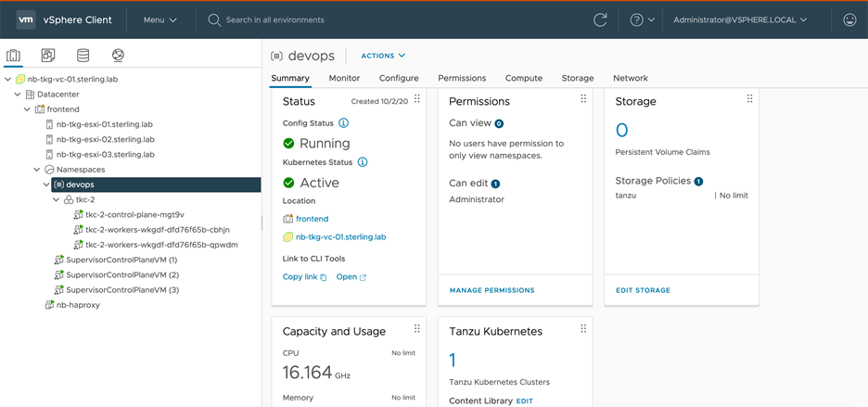Click the Manage Permissions link

click(491, 290)
